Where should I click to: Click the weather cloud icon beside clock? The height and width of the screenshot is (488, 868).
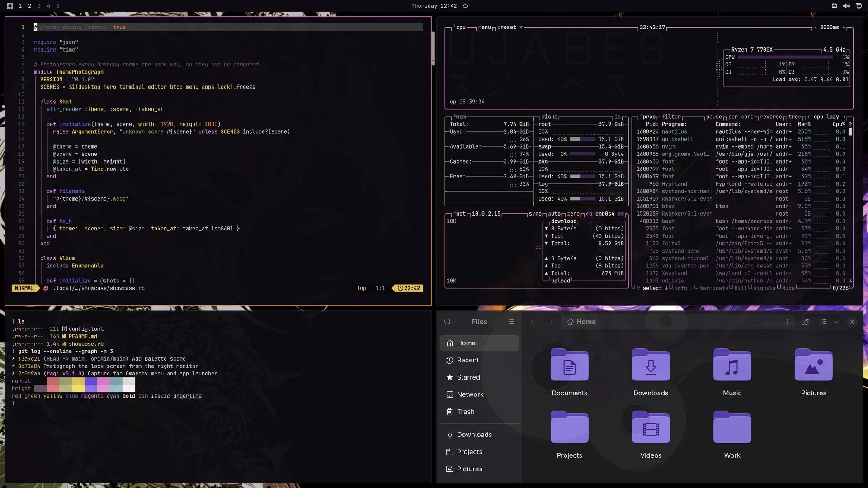[465, 6]
